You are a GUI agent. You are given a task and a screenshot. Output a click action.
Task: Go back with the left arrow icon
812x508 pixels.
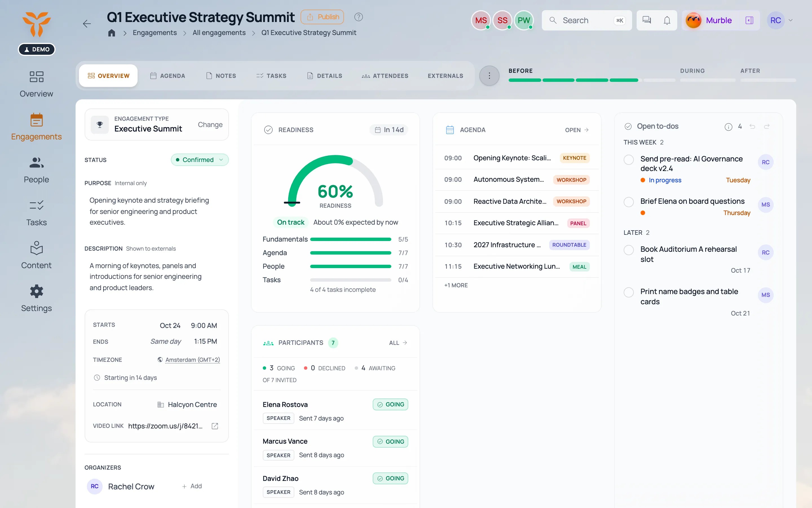point(87,24)
